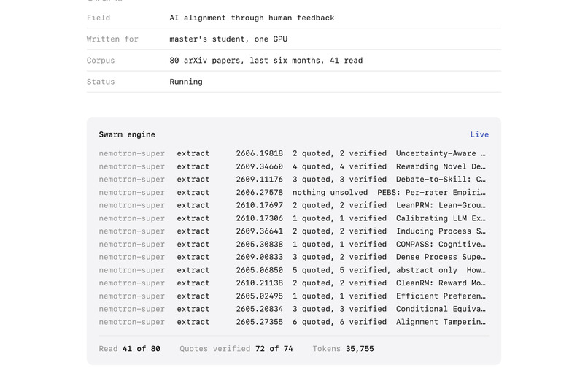Click '4 quoted, 4 verified' result
The height and width of the screenshot is (392, 588).
tap(339, 166)
